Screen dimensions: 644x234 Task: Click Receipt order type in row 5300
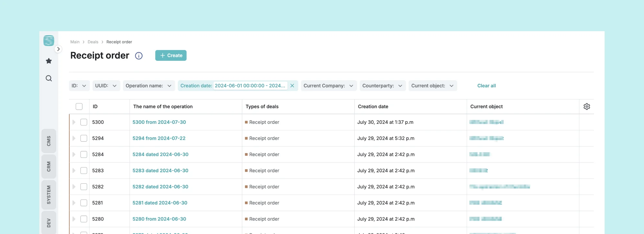[264, 122]
